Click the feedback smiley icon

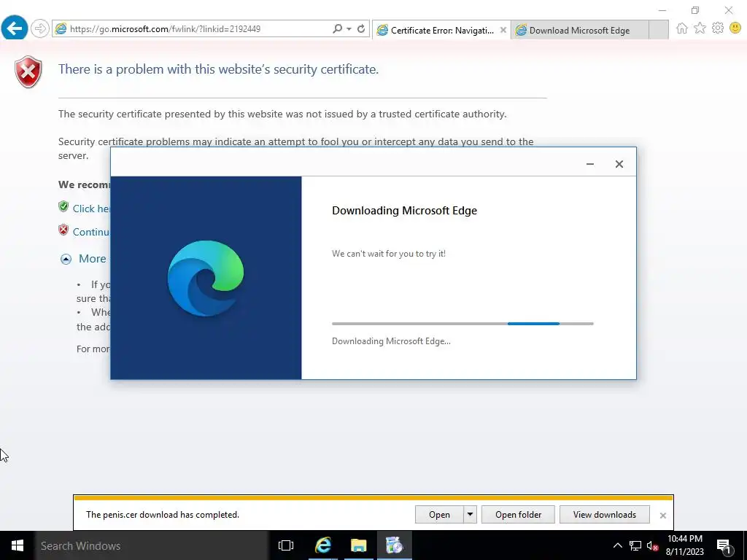tap(735, 28)
